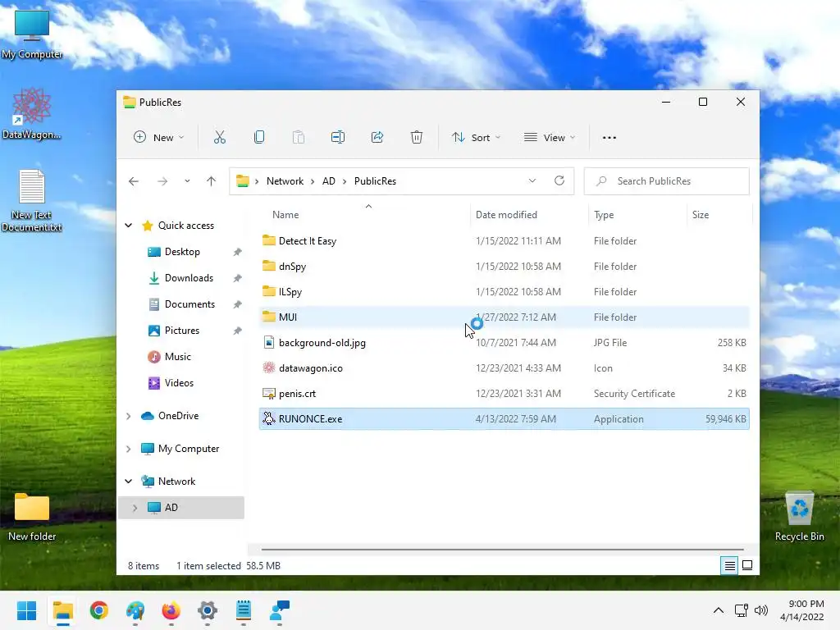Click the Paste clipboard icon
The width and height of the screenshot is (840, 630).
click(x=299, y=137)
